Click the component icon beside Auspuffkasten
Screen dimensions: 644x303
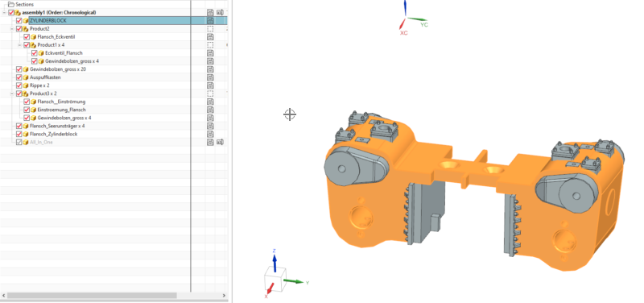(26, 77)
